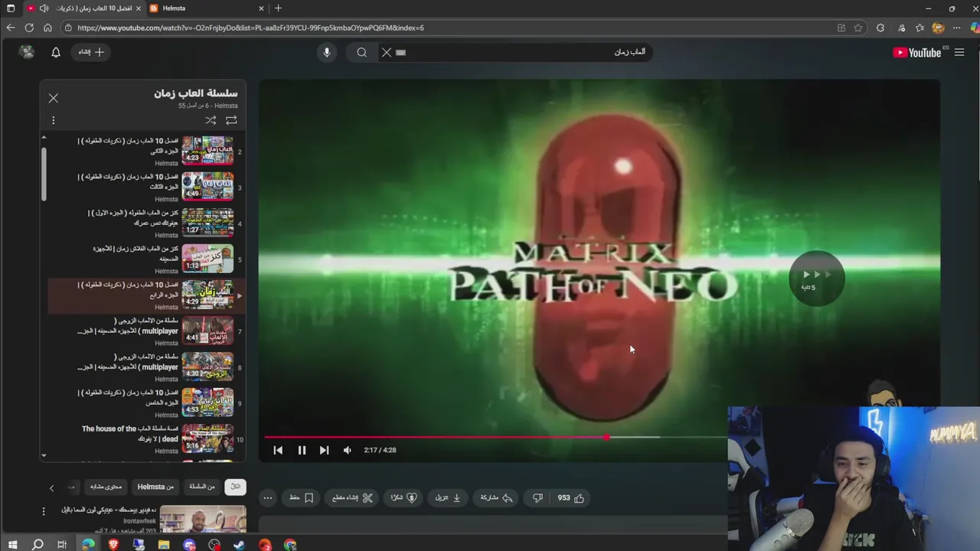Screen dimensions: 980x551
Task: Share the video
Action: 496,497
